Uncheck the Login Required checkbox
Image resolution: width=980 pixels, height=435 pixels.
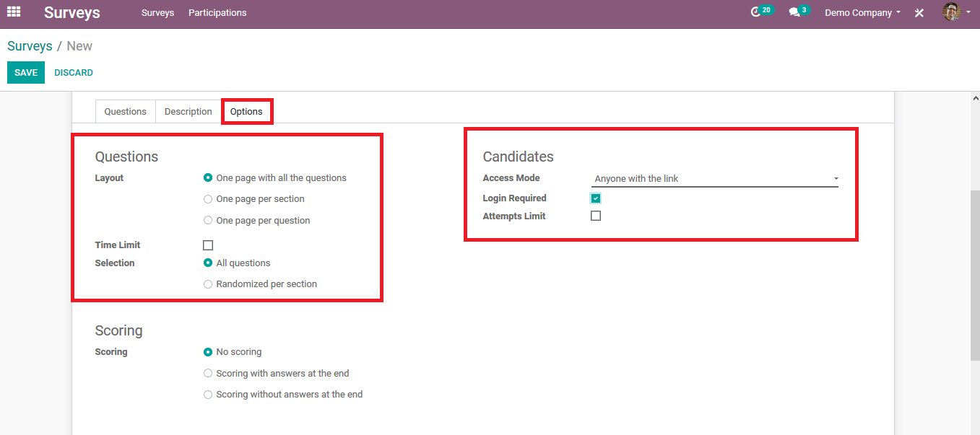point(596,198)
